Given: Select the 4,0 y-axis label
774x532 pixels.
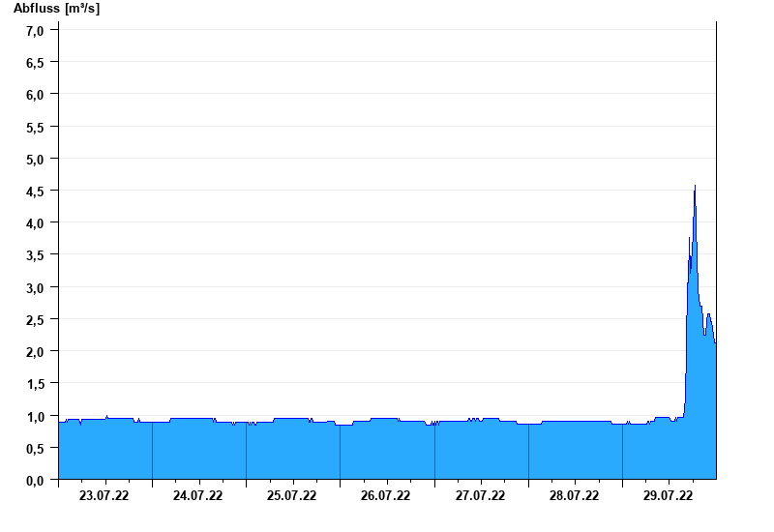Looking at the screenshot, I should (35, 224).
